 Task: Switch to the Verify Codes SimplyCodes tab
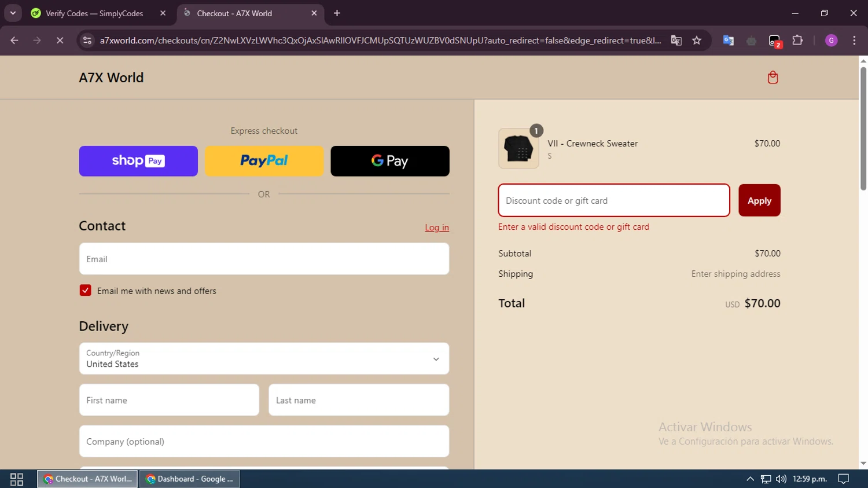[94, 13]
